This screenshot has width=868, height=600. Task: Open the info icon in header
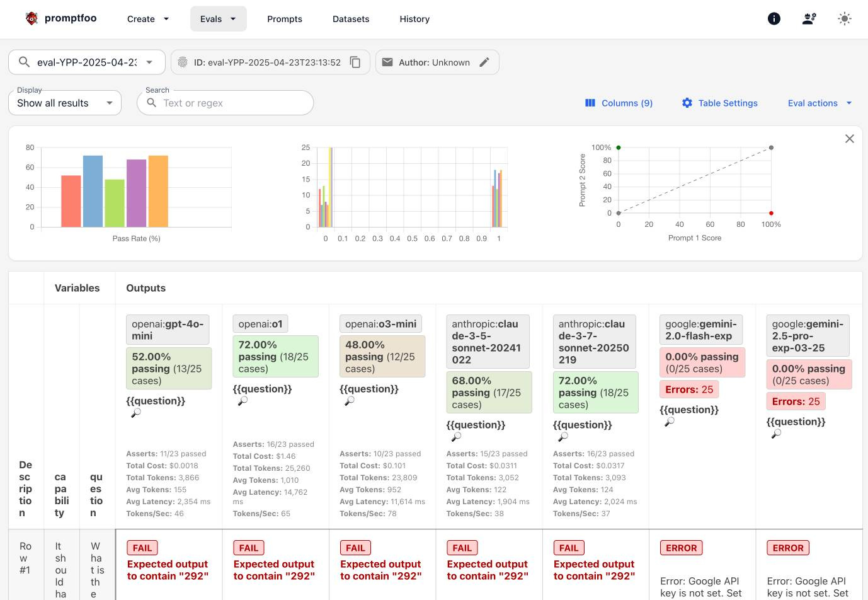(x=774, y=19)
